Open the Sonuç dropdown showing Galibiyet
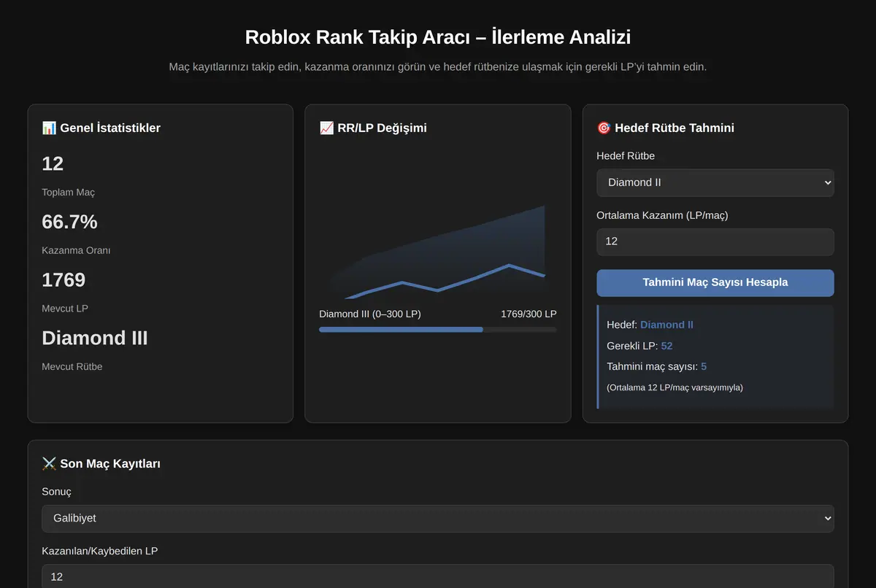 (437, 518)
